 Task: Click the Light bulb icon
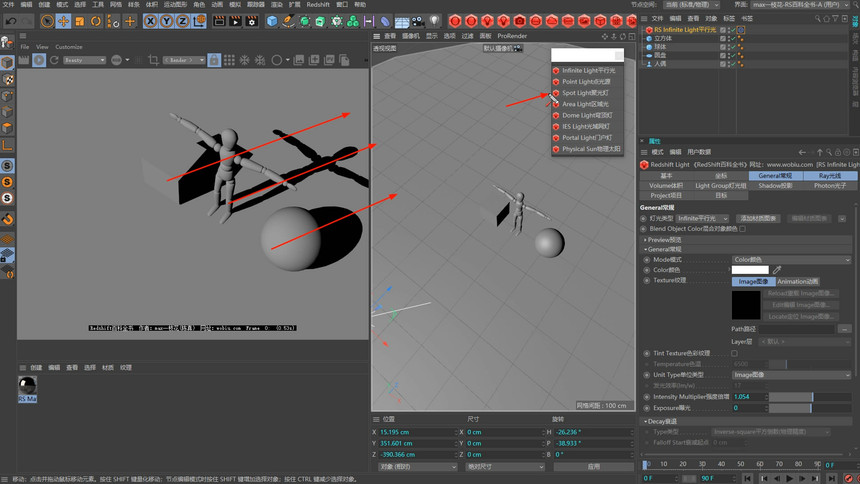[x=434, y=21]
